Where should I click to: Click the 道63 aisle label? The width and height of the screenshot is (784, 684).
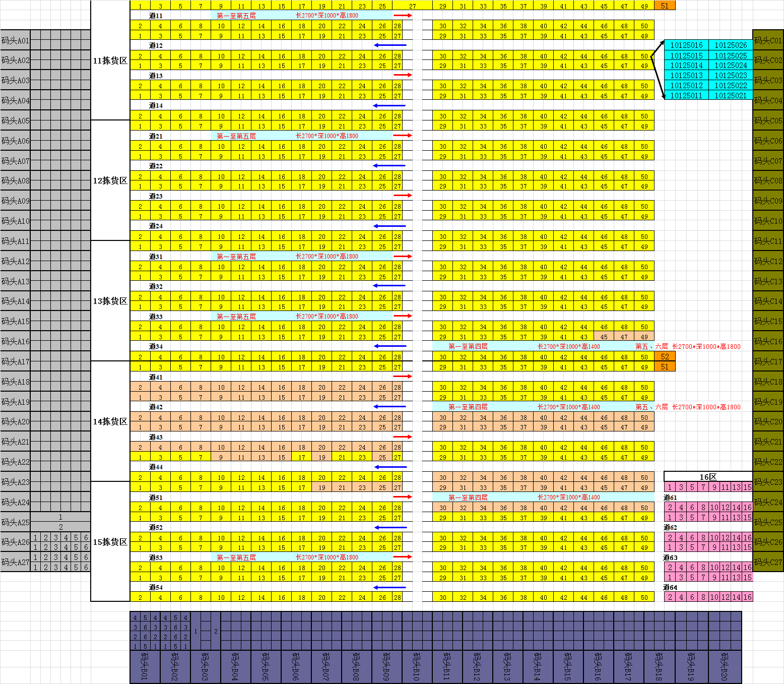(670, 557)
